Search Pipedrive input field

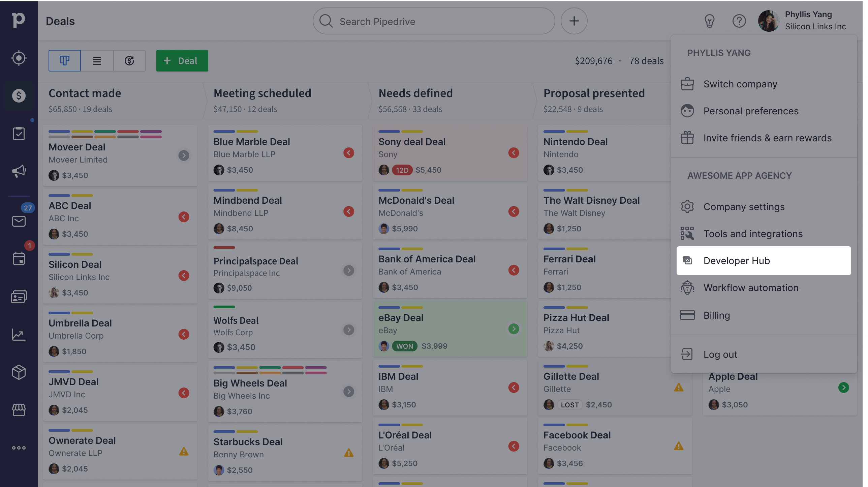click(434, 22)
